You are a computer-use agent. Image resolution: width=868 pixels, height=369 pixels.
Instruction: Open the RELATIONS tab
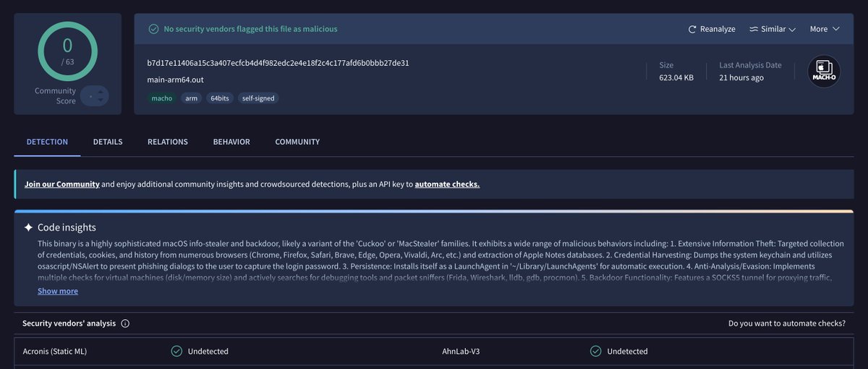[x=168, y=142]
